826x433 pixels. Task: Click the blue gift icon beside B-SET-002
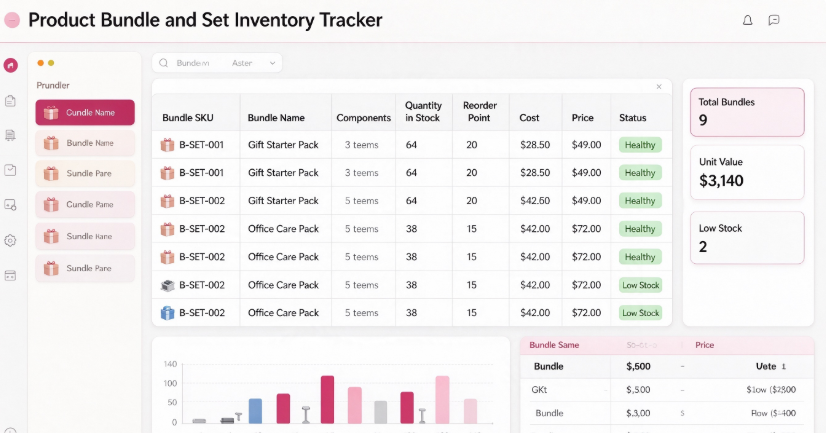167,313
